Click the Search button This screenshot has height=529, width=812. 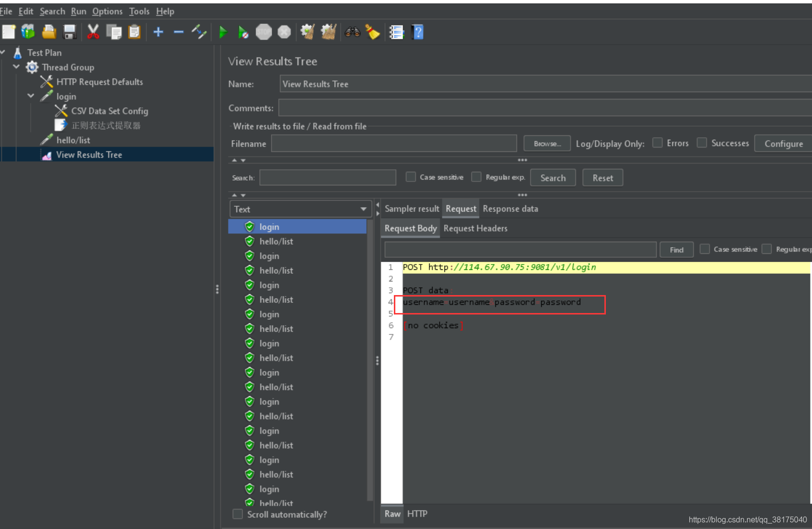point(553,178)
